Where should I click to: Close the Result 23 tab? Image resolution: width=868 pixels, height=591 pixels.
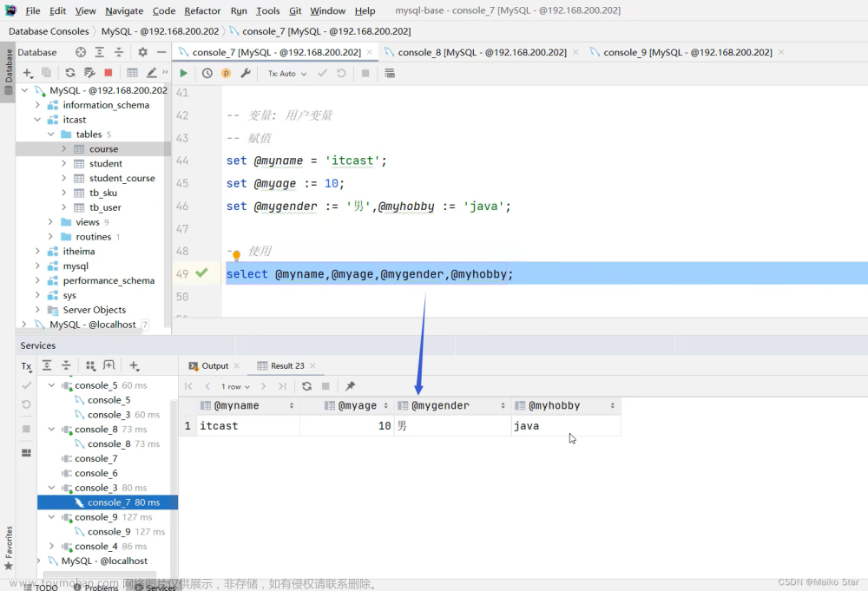[313, 365]
